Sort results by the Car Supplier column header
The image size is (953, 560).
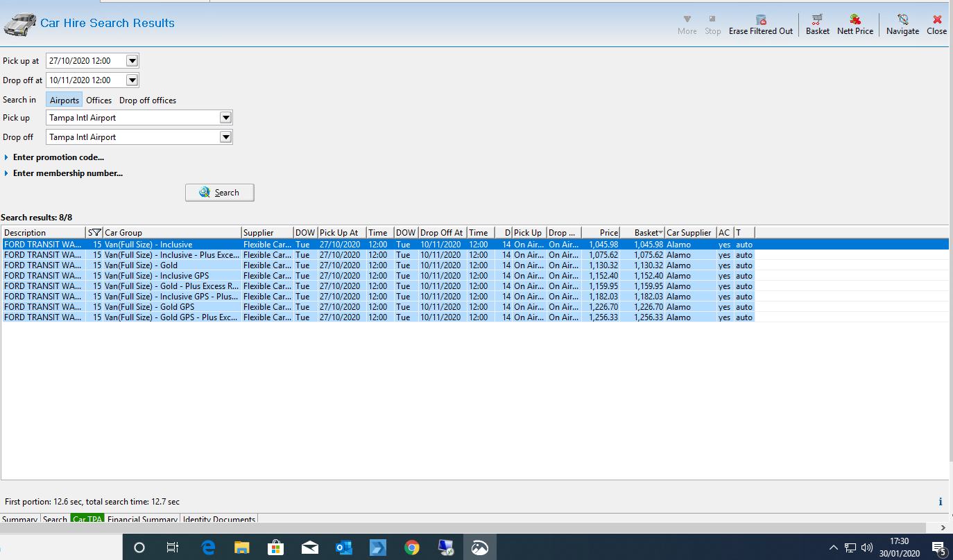(x=691, y=233)
